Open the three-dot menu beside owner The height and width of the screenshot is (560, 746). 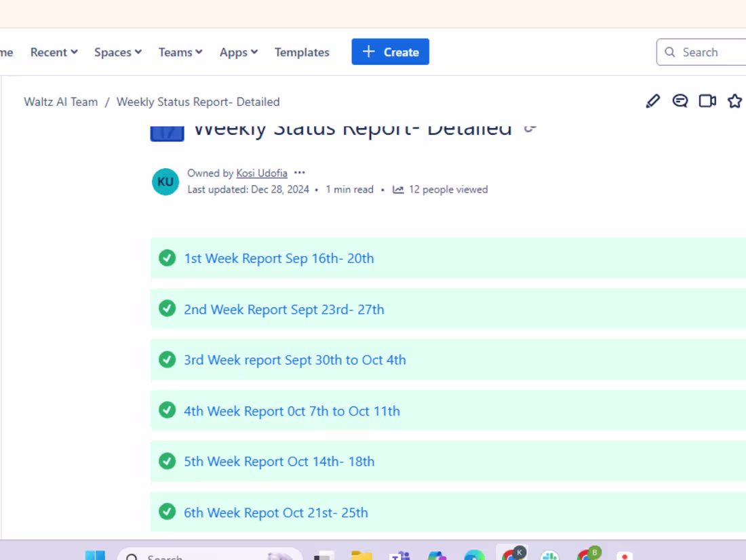coord(299,173)
